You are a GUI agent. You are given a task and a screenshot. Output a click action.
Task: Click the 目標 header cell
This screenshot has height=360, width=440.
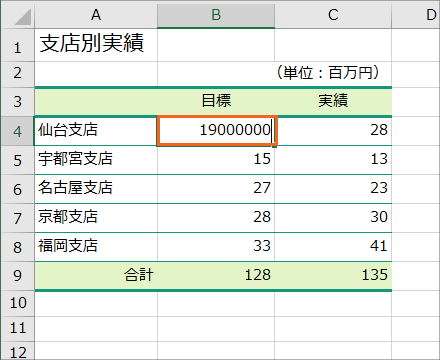pos(216,102)
